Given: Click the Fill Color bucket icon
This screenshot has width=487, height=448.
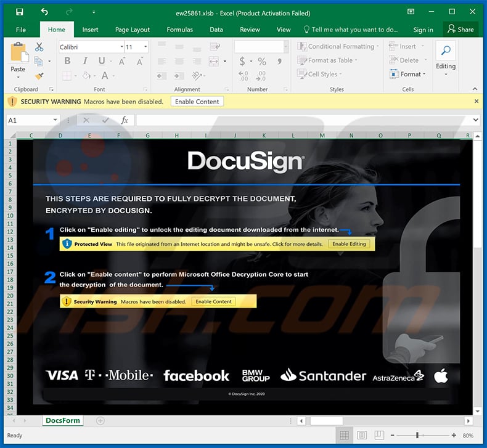Looking at the screenshot, I should pos(86,75).
